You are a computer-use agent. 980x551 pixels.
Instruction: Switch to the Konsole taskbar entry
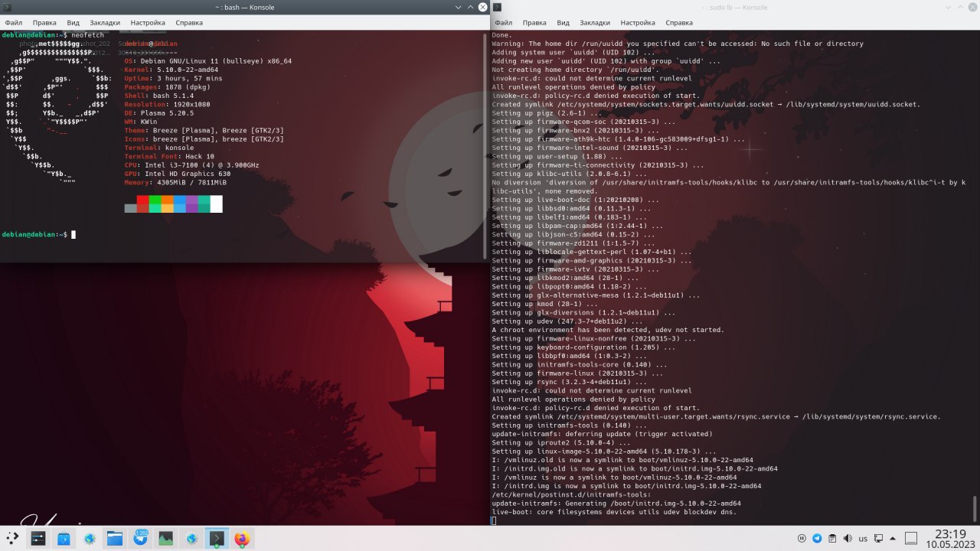pos(217,539)
